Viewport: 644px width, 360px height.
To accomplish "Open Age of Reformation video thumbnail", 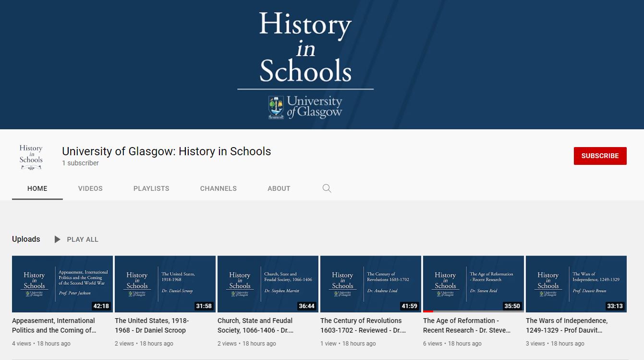I will tap(474, 284).
